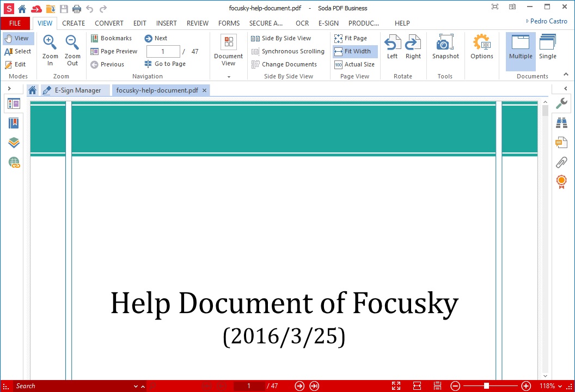This screenshot has width=575, height=392.
Task: Open search binoculars on right sidebar
Action: pyautogui.click(x=561, y=123)
